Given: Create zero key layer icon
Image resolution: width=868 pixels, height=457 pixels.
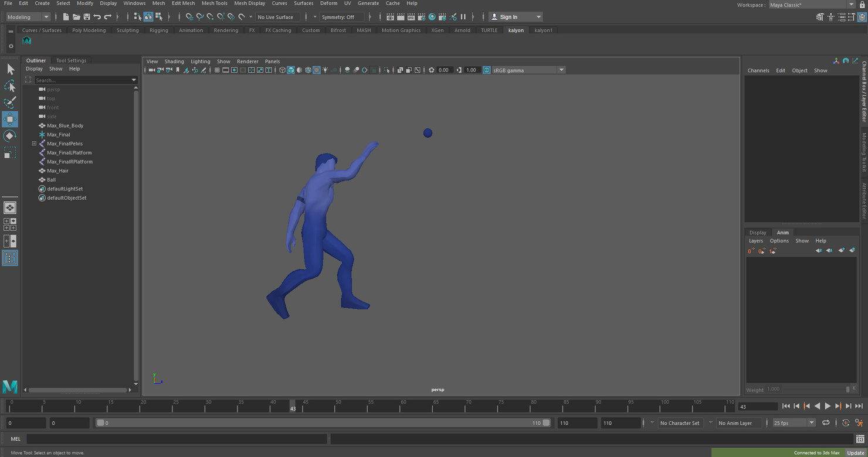Looking at the screenshot, I should (x=751, y=251).
